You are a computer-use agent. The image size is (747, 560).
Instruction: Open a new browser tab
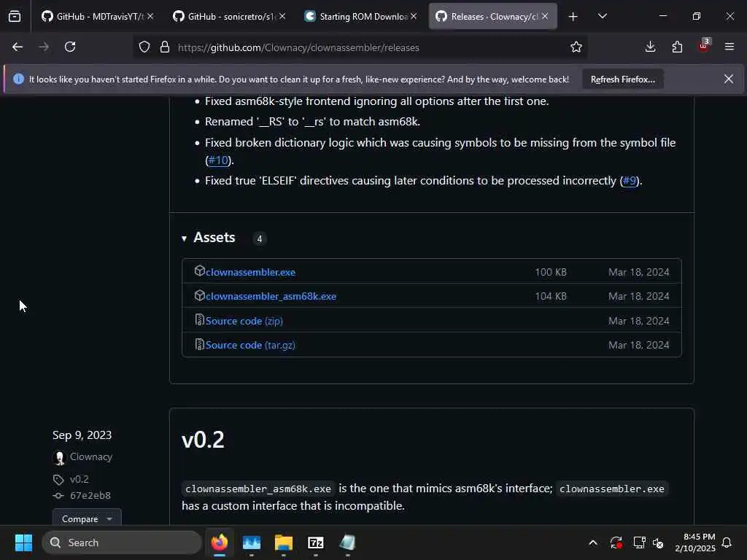point(573,17)
